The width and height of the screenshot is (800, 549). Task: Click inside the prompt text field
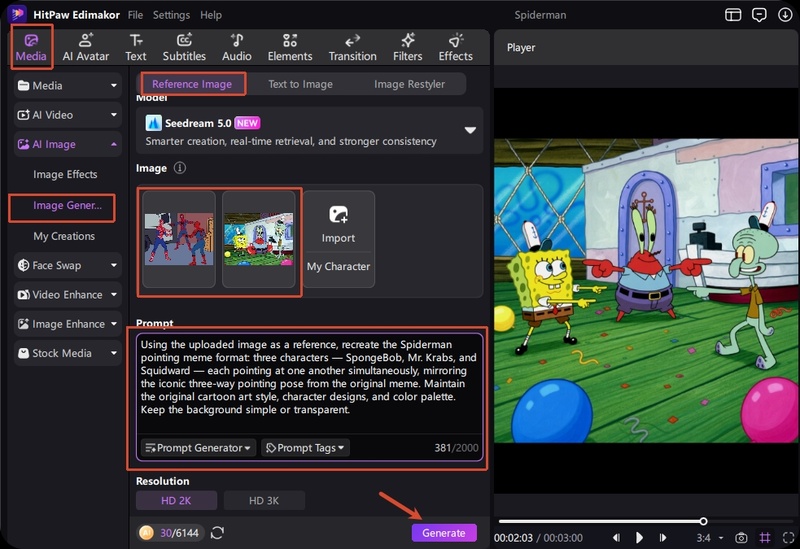pyautogui.click(x=309, y=383)
